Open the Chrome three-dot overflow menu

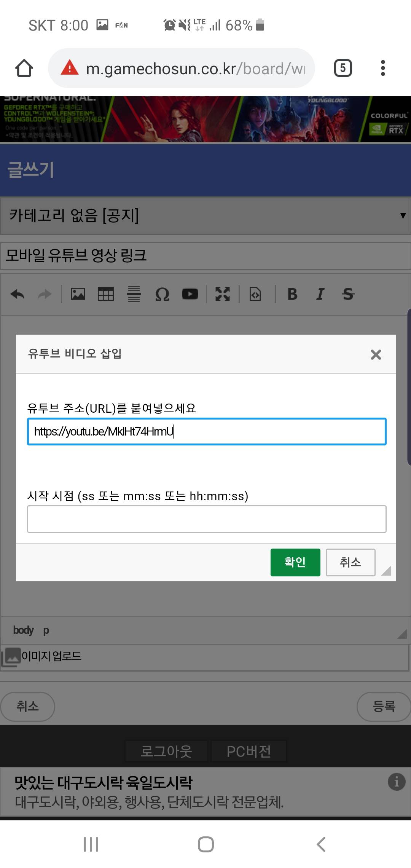tap(383, 69)
